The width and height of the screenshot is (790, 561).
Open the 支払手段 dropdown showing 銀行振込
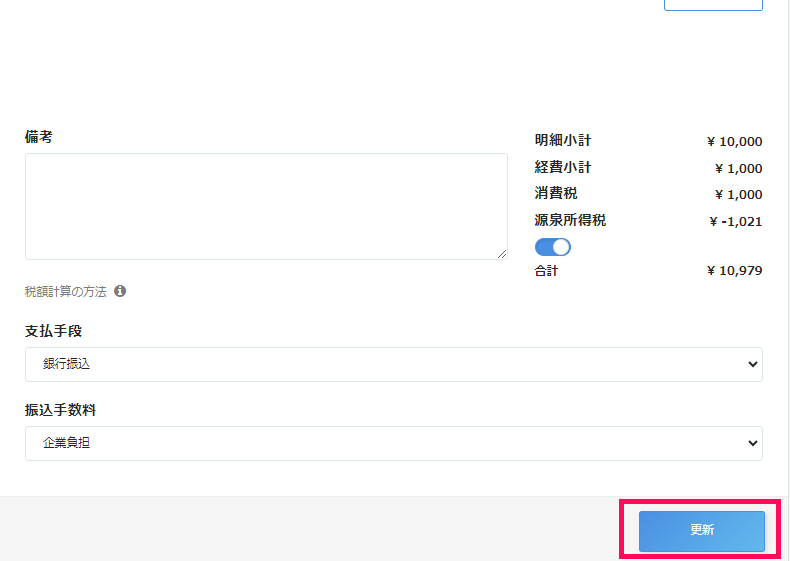click(393, 364)
